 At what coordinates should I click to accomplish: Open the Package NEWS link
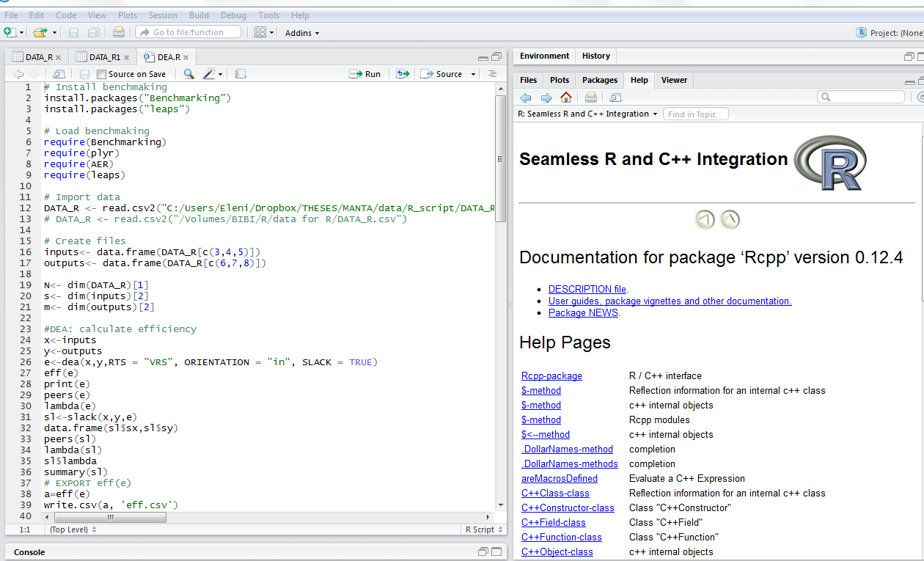(584, 312)
